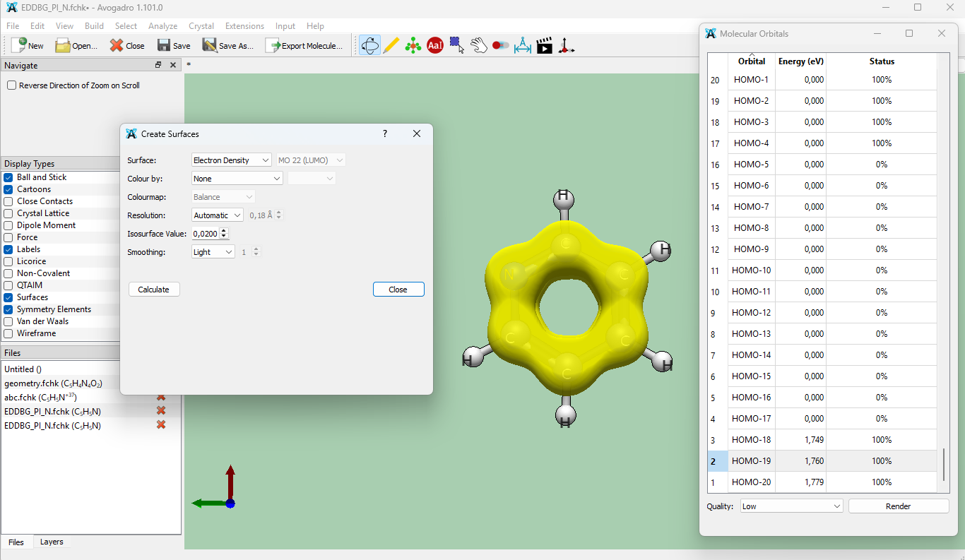Activate the red AaI Label tool
The width and height of the screenshot is (965, 560).
tap(435, 46)
